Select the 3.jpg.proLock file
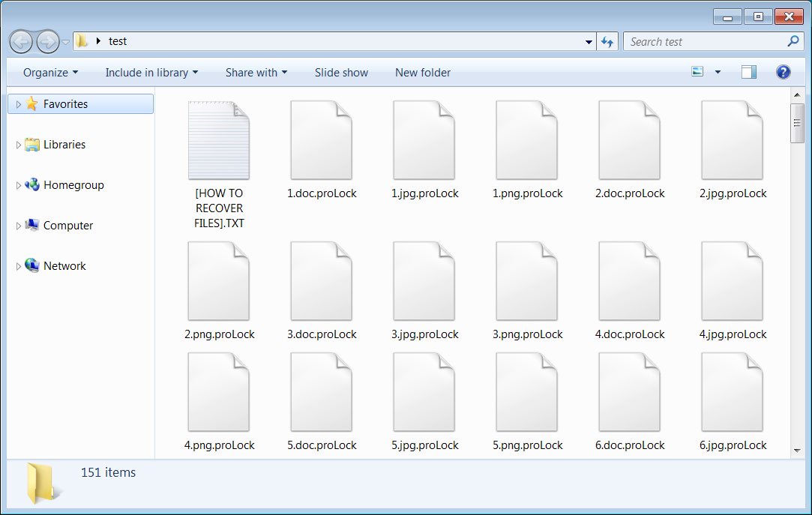Image resolution: width=812 pixels, height=515 pixels. (x=424, y=282)
